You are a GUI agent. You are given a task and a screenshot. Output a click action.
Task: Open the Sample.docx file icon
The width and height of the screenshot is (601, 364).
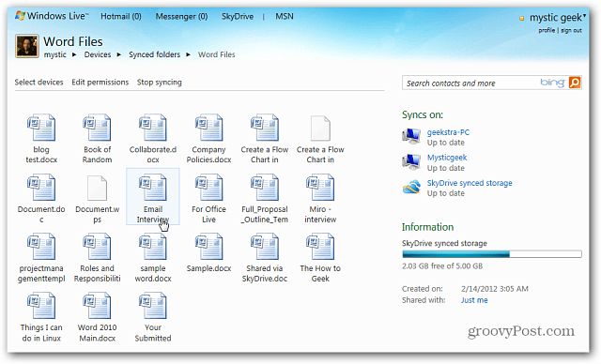[208, 247]
